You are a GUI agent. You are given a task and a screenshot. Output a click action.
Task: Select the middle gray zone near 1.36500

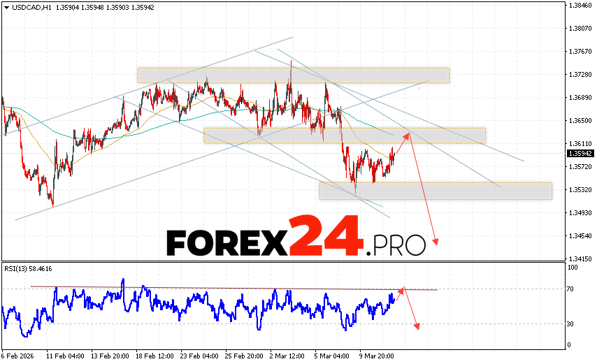click(x=344, y=136)
